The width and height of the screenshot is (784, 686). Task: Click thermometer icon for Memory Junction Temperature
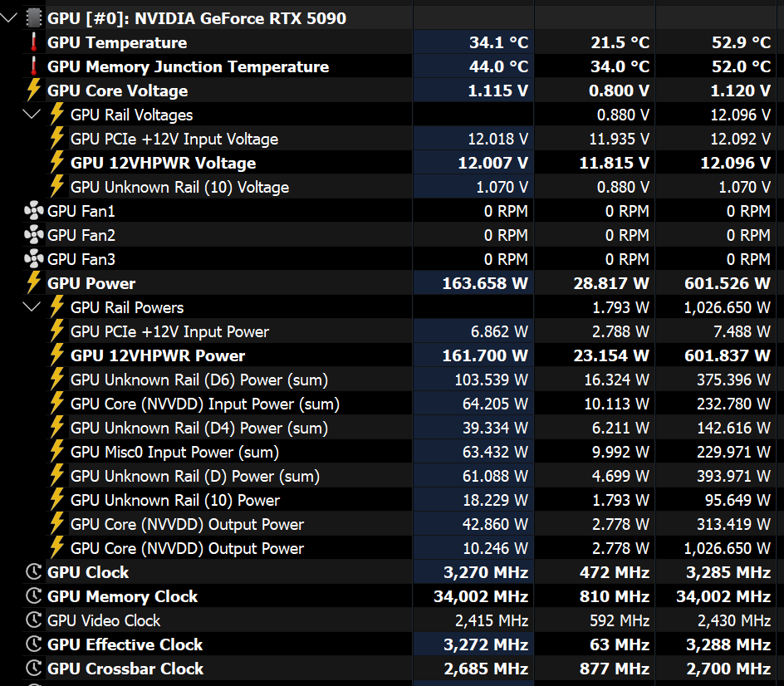(x=33, y=66)
